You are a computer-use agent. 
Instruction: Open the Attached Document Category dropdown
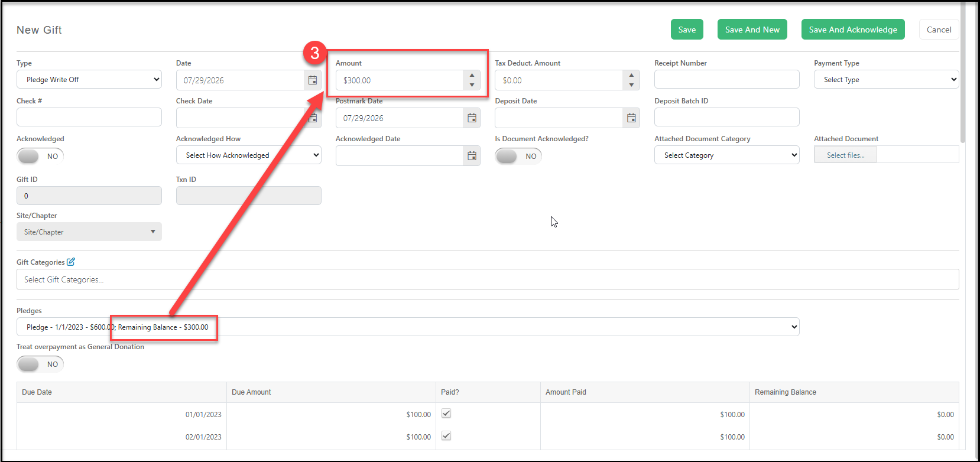click(x=727, y=155)
